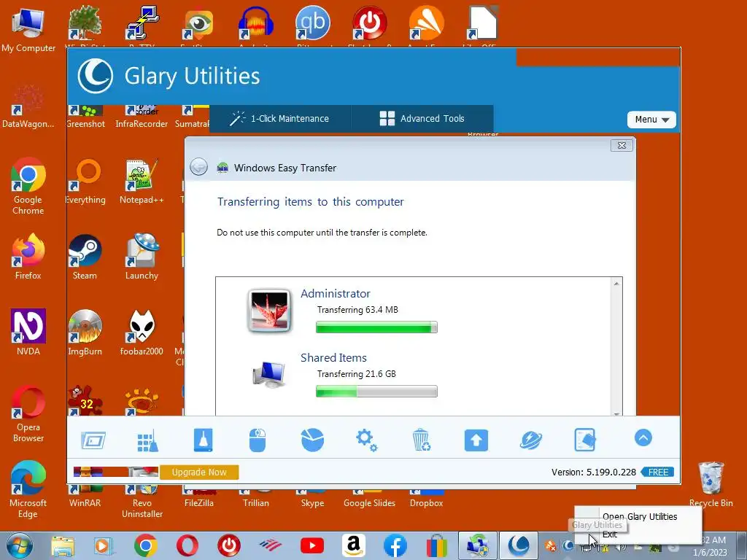The width and height of the screenshot is (747, 560).
Task: Open Windows Explorer from the taskbar
Action: point(63,546)
